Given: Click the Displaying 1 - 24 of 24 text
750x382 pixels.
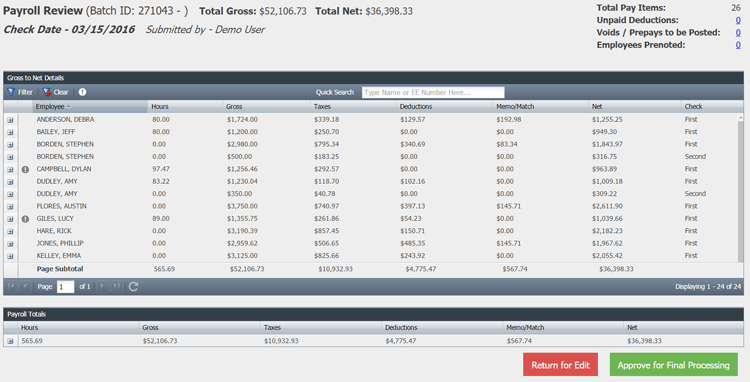Looking at the screenshot, I should (x=708, y=287).
